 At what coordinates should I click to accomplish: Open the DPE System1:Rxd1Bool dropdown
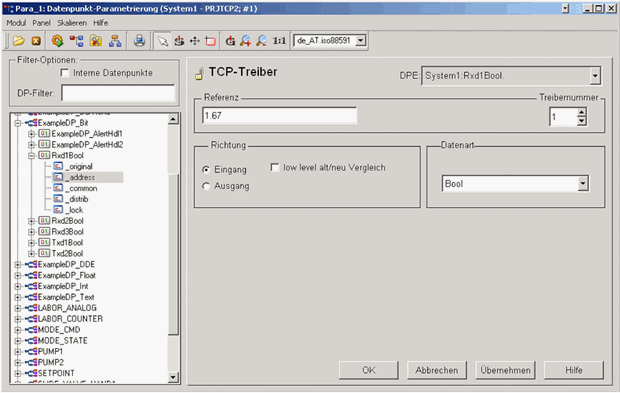click(x=595, y=76)
